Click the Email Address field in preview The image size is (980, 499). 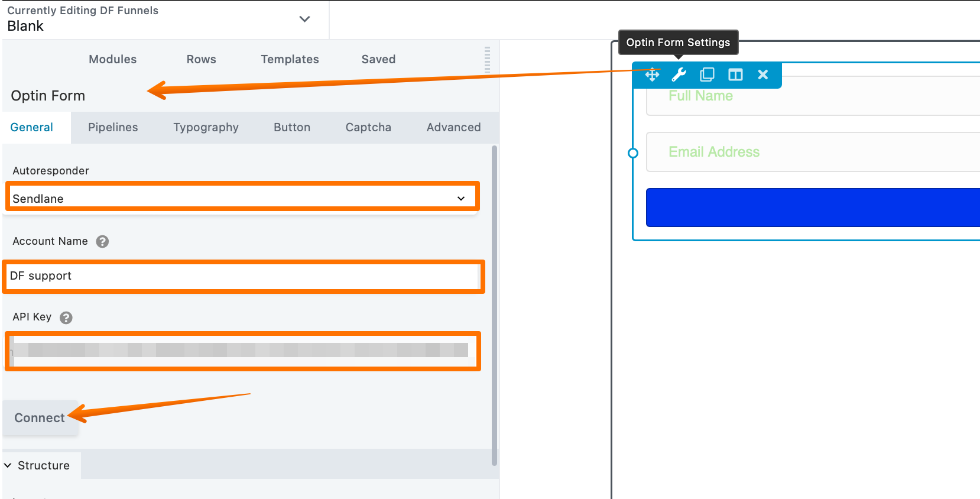point(813,152)
